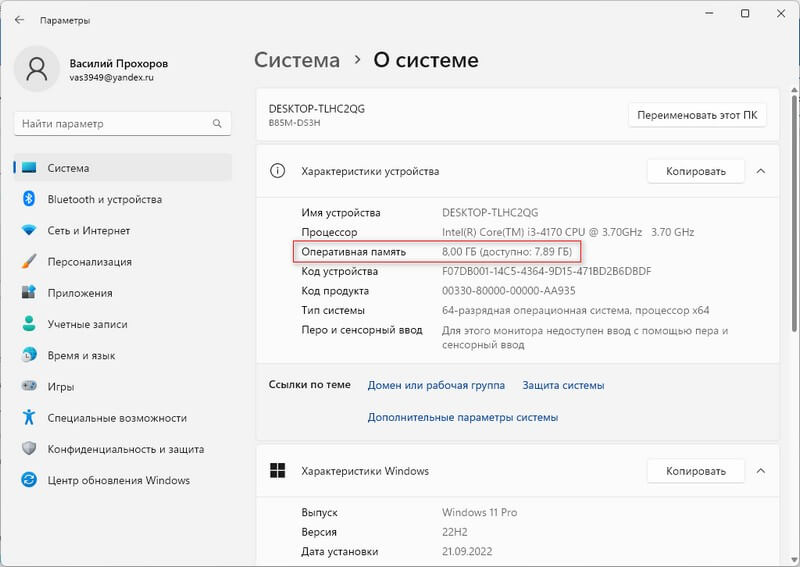Click the 21.09.2022 install date
Image resolution: width=800 pixels, height=567 pixels.
(467, 551)
